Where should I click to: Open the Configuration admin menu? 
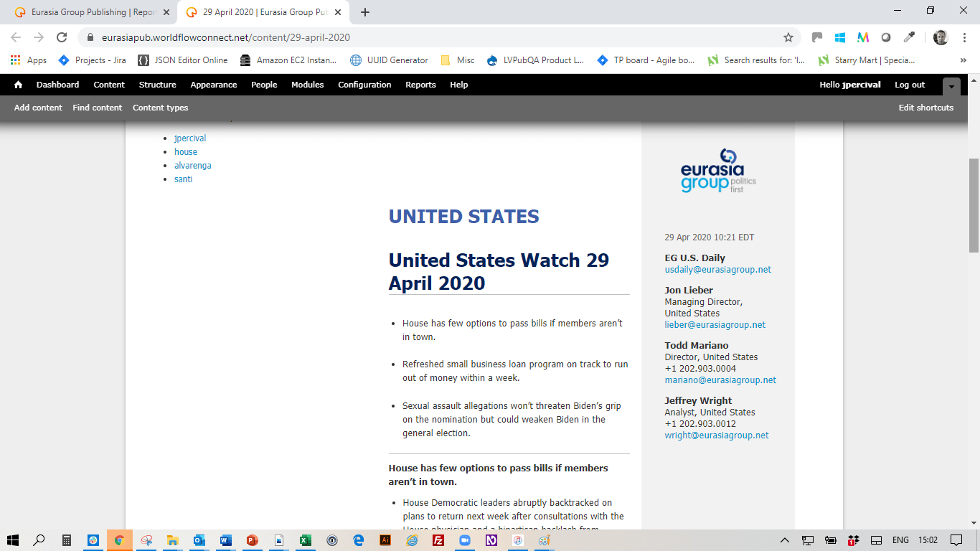tap(364, 85)
